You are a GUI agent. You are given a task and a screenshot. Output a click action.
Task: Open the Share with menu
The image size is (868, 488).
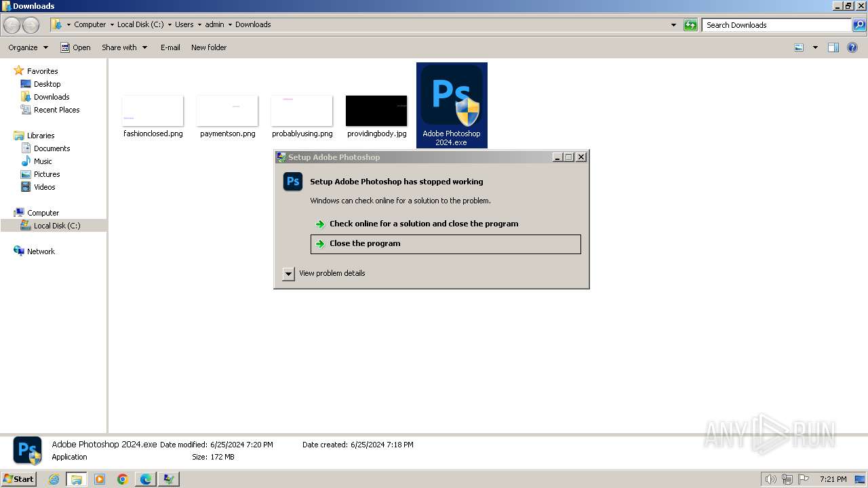(124, 47)
